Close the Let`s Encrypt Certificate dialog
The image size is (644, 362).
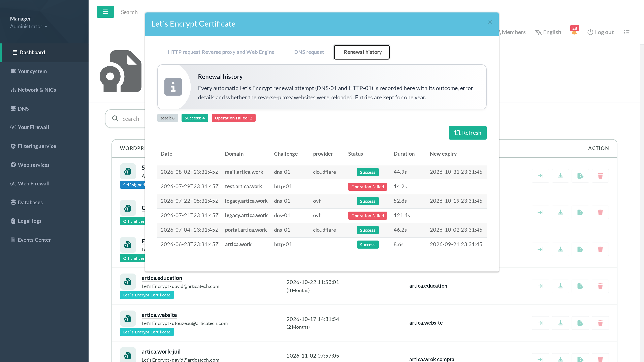click(490, 22)
